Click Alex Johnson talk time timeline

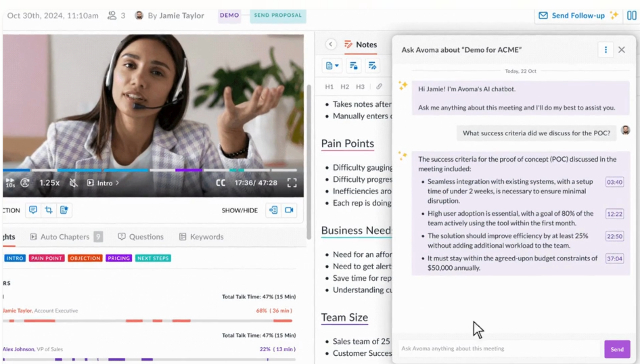click(150, 359)
